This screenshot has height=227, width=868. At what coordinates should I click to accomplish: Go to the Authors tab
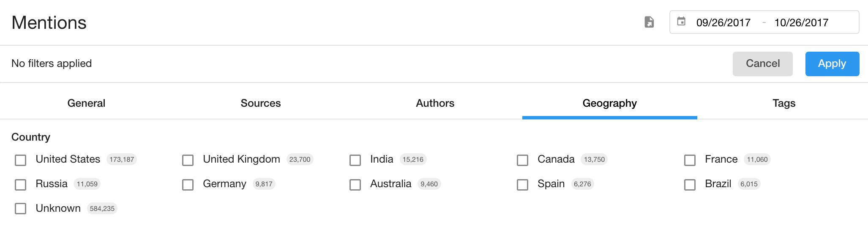tap(435, 103)
